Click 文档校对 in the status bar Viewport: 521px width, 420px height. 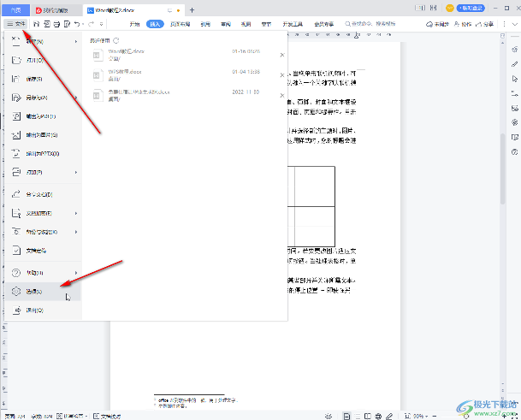(x=107, y=416)
